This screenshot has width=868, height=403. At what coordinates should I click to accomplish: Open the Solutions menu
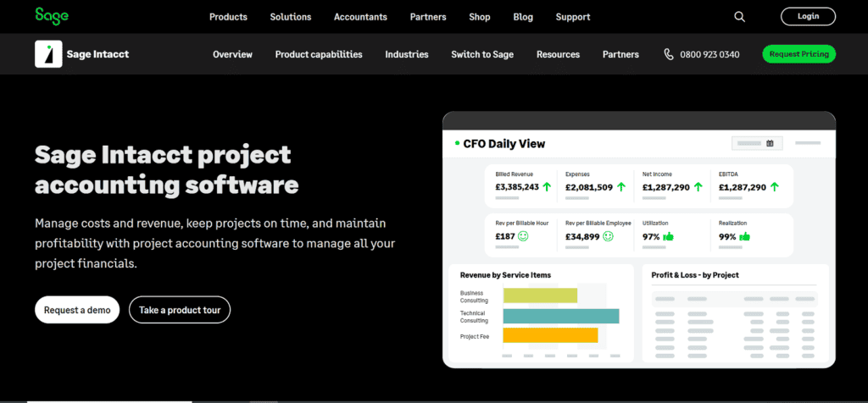click(x=291, y=17)
